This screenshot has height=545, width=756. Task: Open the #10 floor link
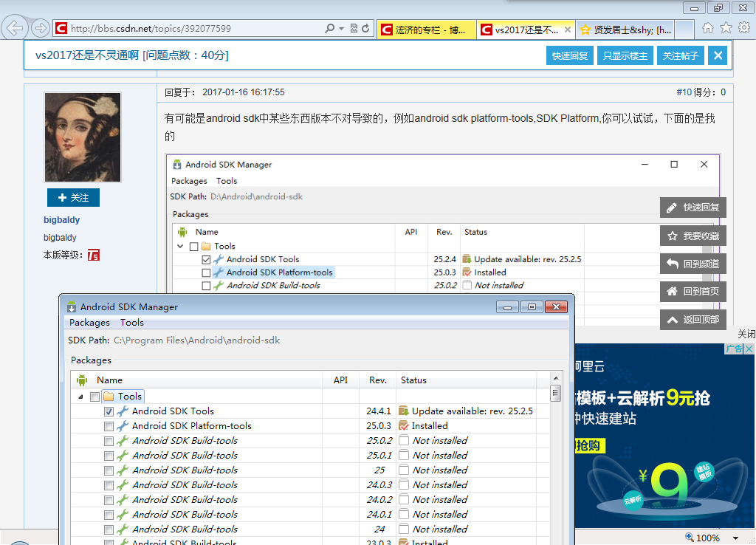(684, 92)
